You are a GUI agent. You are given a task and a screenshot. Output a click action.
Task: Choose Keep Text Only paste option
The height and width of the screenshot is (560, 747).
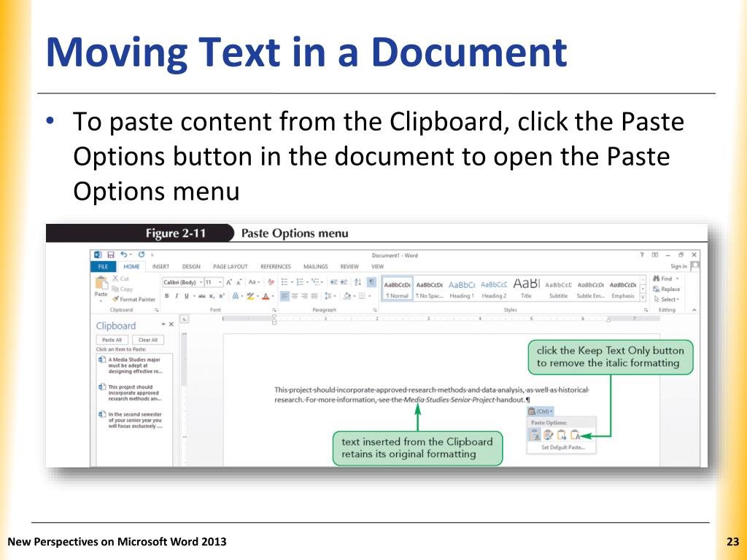(575, 435)
